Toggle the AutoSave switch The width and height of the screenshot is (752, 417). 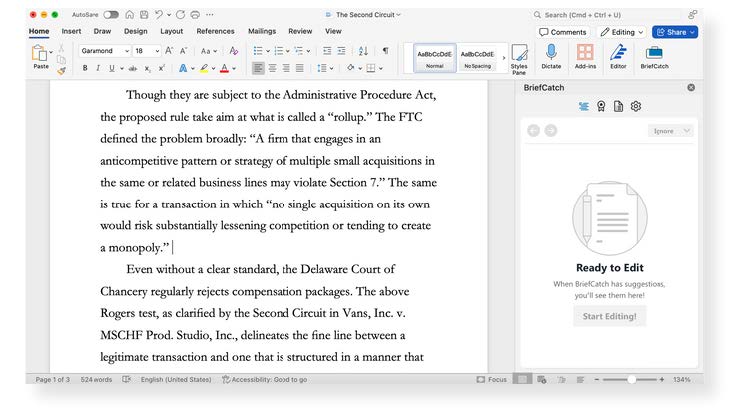[x=111, y=15]
